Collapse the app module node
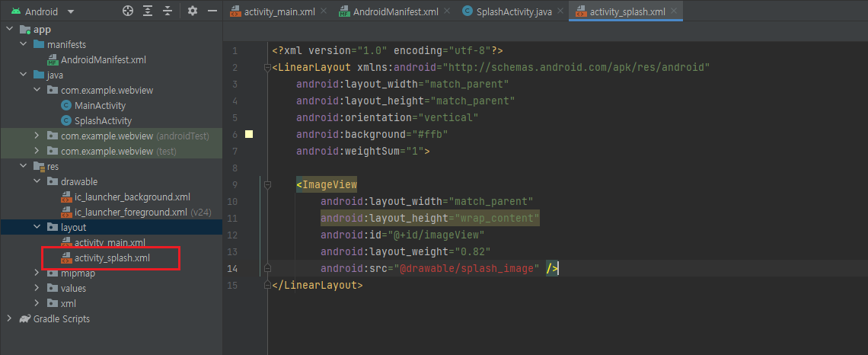This screenshot has width=868, height=355. point(9,30)
